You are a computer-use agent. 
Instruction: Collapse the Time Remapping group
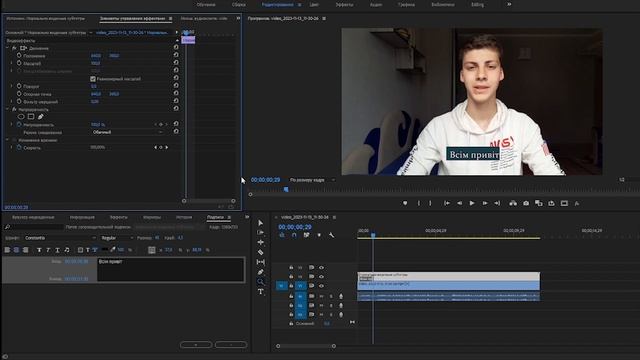point(7,140)
